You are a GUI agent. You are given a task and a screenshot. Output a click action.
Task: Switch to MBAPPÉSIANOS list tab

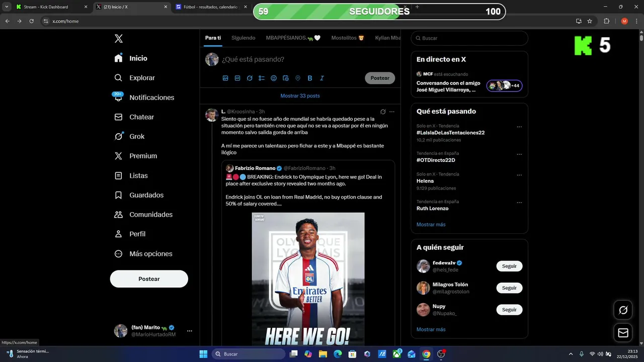(x=293, y=38)
